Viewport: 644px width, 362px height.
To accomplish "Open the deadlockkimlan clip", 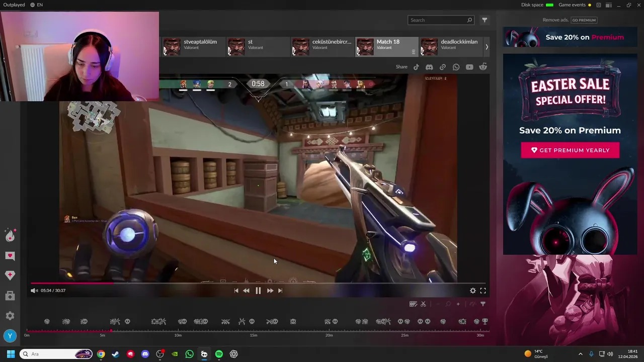I will (x=451, y=47).
